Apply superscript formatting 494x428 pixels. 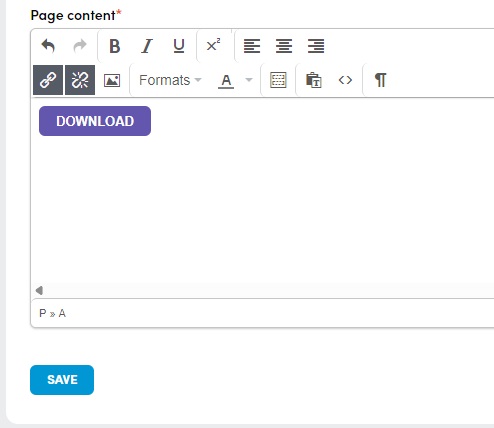click(x=213, y=46)
